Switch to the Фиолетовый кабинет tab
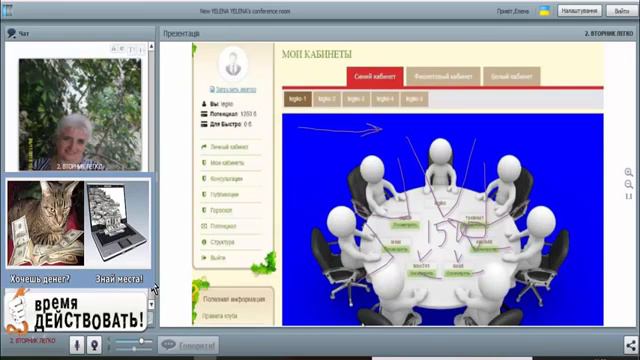640x360 pixels. (x=443, y=76)
